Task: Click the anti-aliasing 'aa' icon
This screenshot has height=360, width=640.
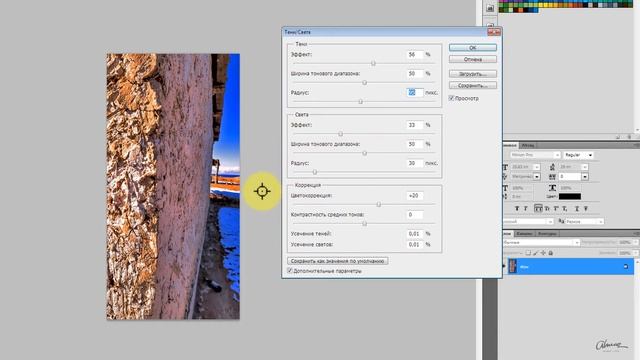Action: (561, 221)
